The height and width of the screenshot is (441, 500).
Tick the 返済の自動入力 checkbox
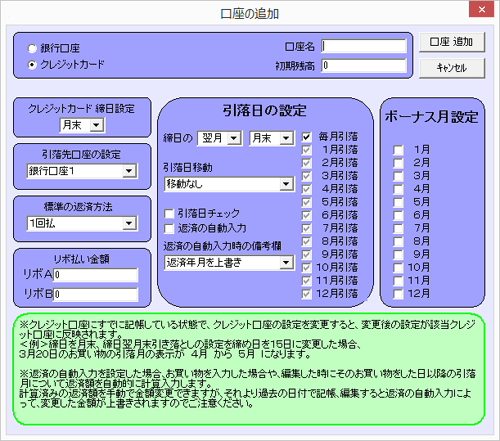tap(169, 229)
